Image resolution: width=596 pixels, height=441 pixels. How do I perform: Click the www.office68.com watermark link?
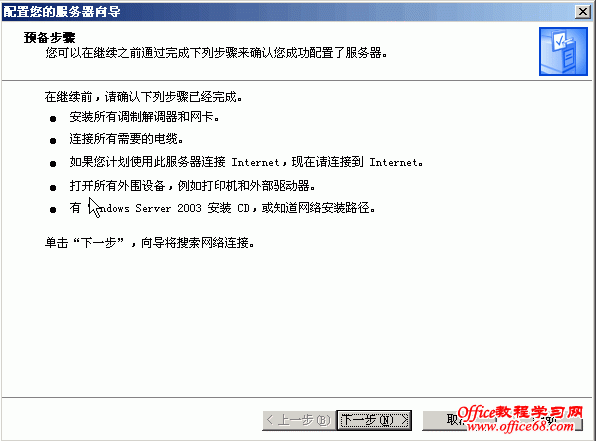(520, 427)
